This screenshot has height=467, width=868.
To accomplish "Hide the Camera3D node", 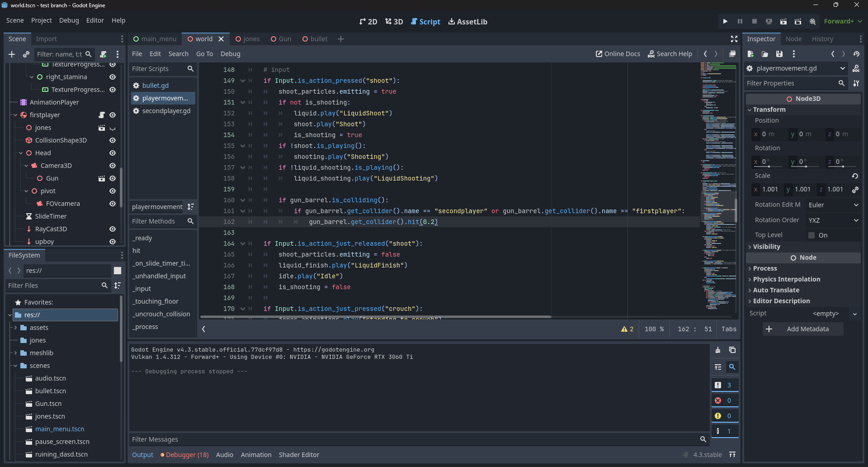I will tap(113, 166).
